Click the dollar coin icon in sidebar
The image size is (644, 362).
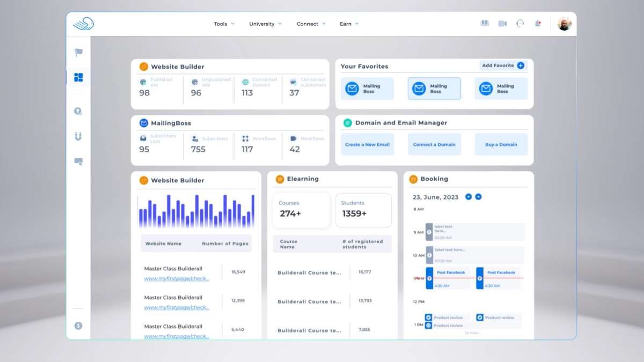point(78,326)
